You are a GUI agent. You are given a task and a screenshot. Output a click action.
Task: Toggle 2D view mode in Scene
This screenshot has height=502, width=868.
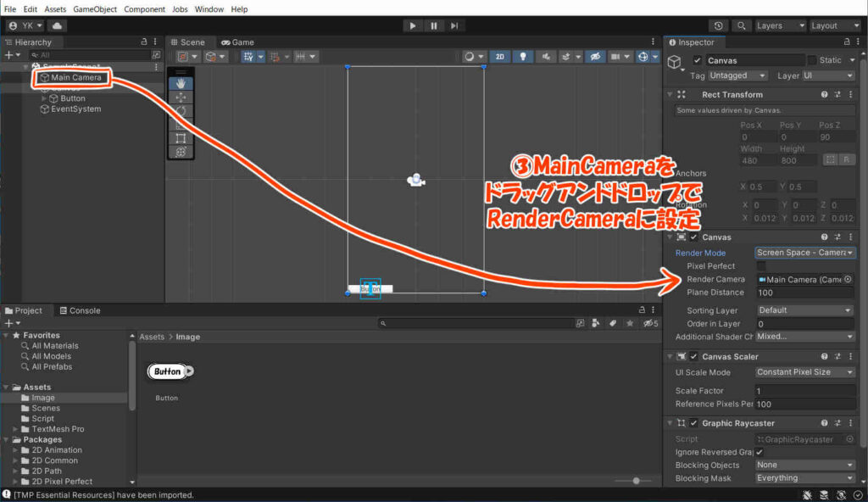500,57
